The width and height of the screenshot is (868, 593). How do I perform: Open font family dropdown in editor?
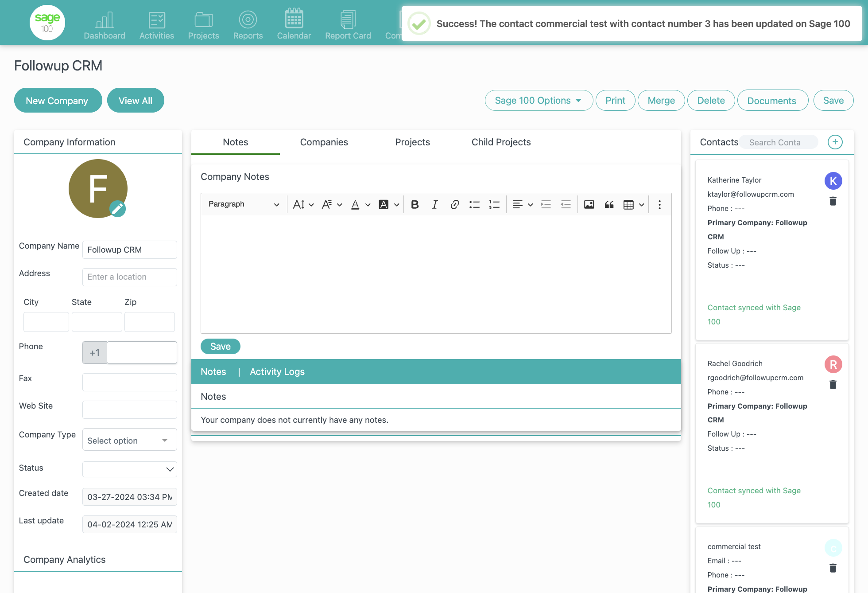[332, 204]
